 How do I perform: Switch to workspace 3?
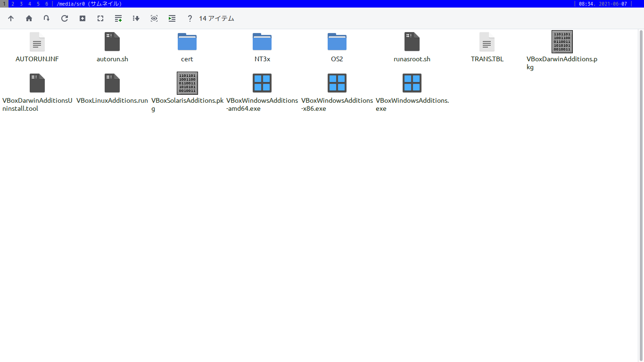point(21,4)
